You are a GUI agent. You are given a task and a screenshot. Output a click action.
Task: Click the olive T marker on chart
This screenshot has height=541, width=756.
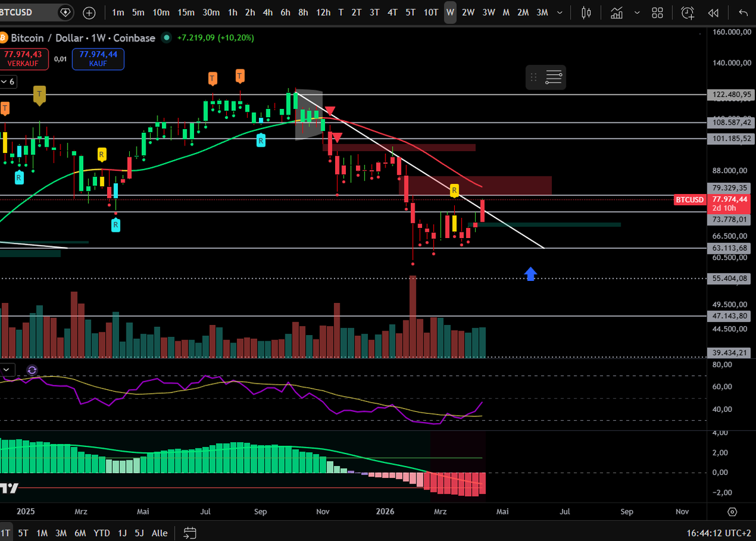[40, 95]
